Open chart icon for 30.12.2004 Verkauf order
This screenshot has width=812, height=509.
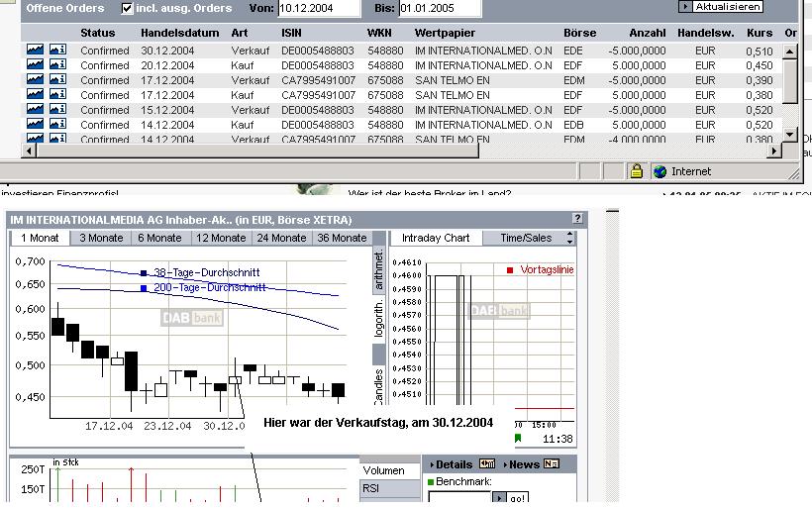[x=36, y=50]
